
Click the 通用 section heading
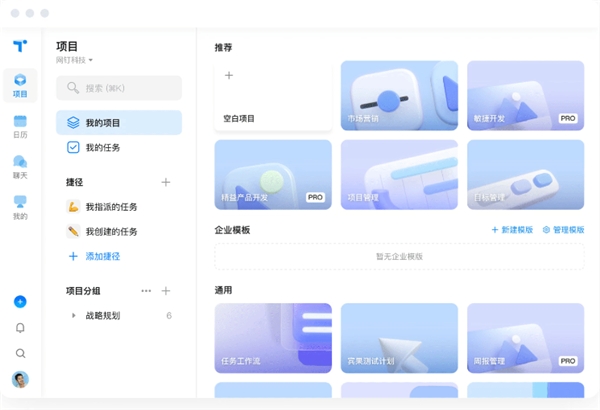tap(223, 290)
